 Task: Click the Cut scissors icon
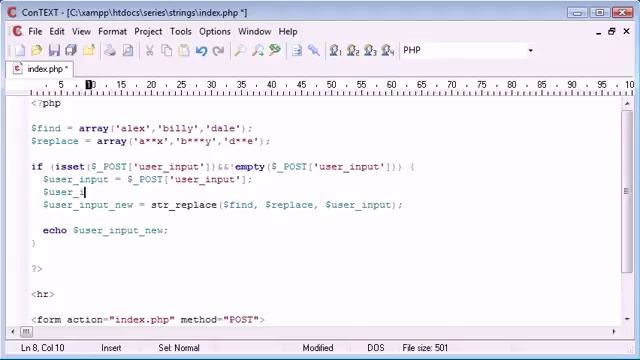pyautogui.click(x=149, y=50)
